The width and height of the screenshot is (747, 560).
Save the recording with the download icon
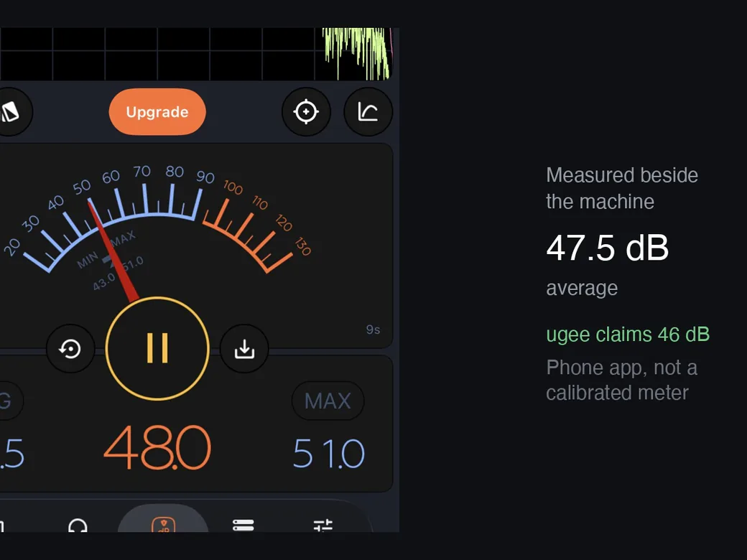[x=244, y=349]
